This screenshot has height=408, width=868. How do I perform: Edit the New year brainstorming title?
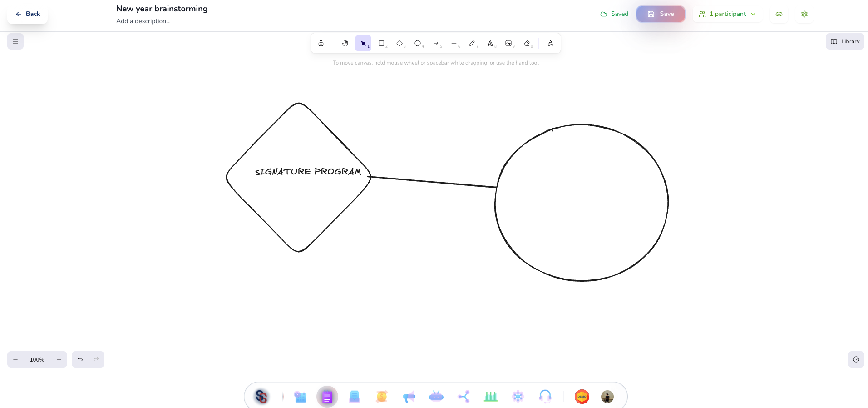coord(162,9)
